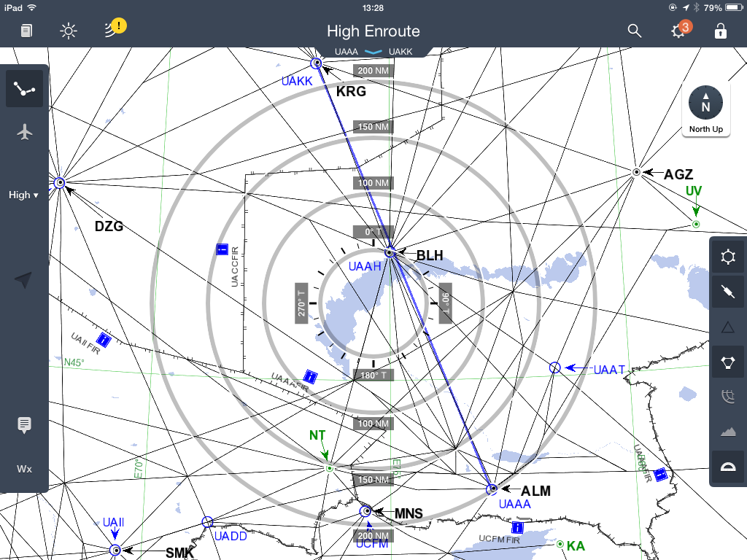Toggle the chart lock padlock icon

click(x=720, y=31)
